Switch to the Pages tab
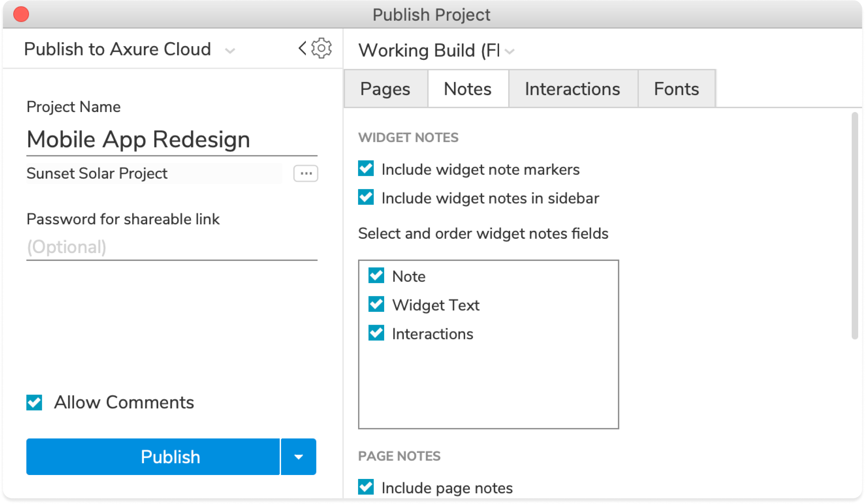The height and width of the screenshot is (504, 865). click(385, 89)
